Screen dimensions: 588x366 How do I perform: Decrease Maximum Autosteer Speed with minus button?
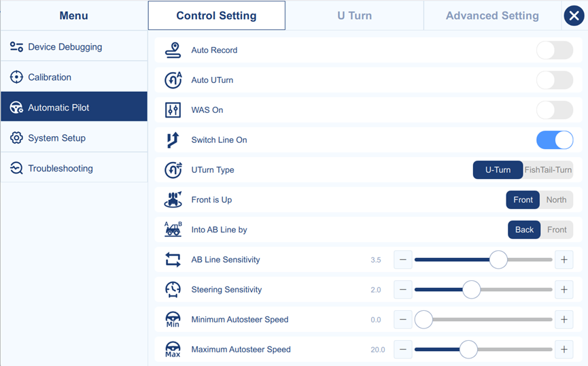[402, 350]
